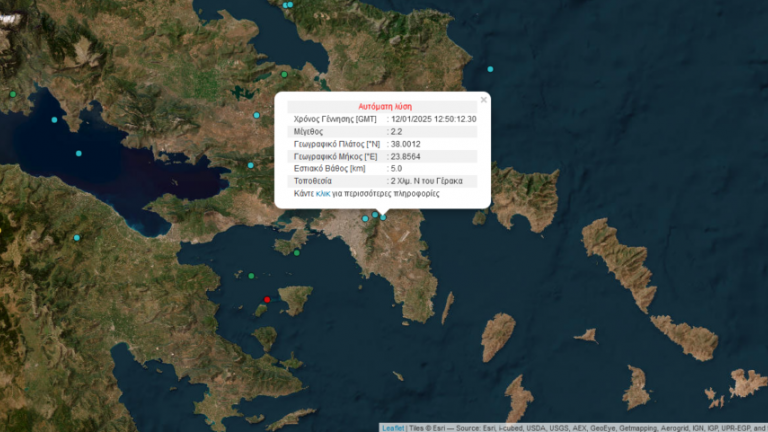The height and width of the screenshot is (432, 768).
Task: Select the cyan marker in the sea right of the popup
Action: coord(490,69)
